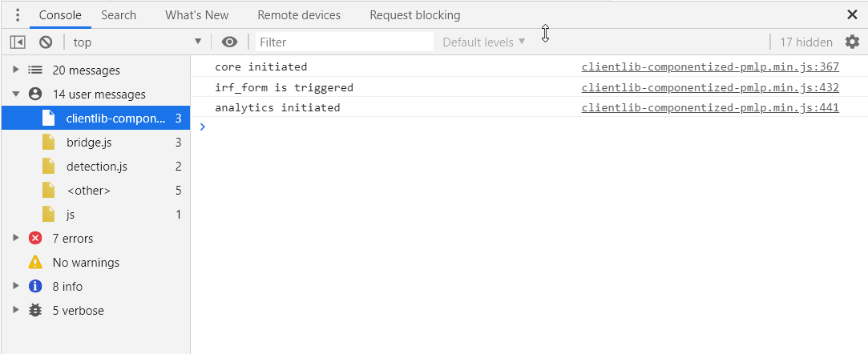
Task: Open console settings gear icon
Action: click(x=852, y=42)
